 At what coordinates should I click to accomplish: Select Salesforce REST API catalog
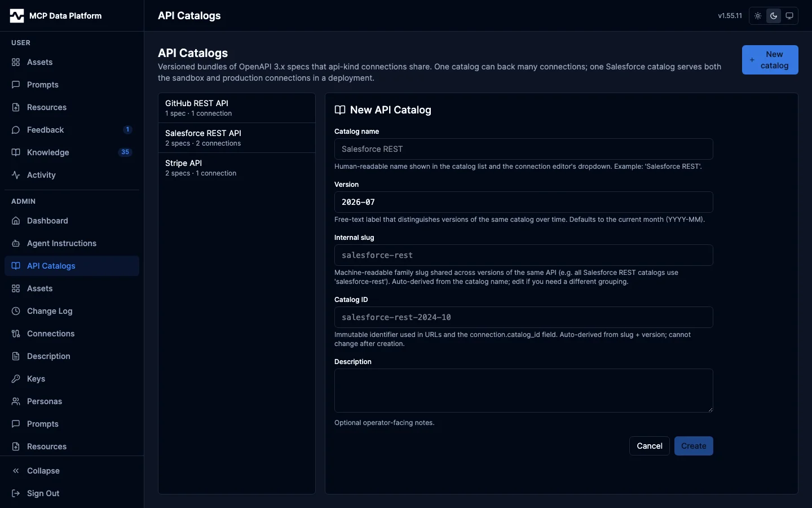coord(237,138)
